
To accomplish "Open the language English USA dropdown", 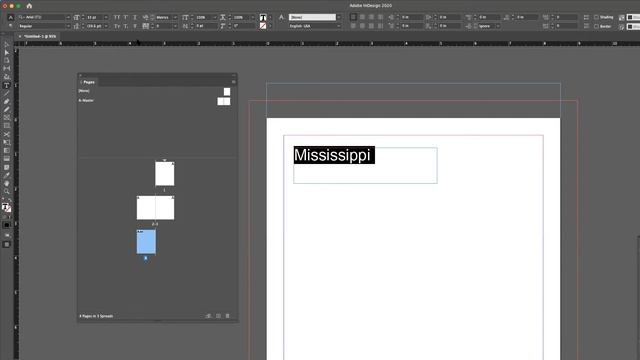I will [x=339, y=26].
